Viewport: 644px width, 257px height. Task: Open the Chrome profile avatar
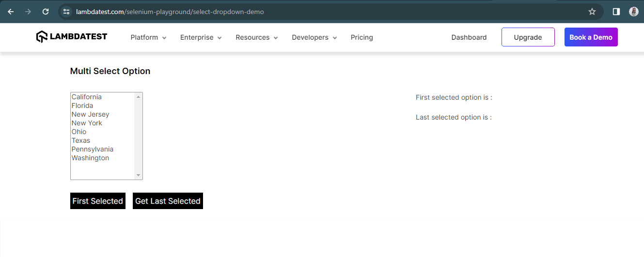tap(634, 12)
